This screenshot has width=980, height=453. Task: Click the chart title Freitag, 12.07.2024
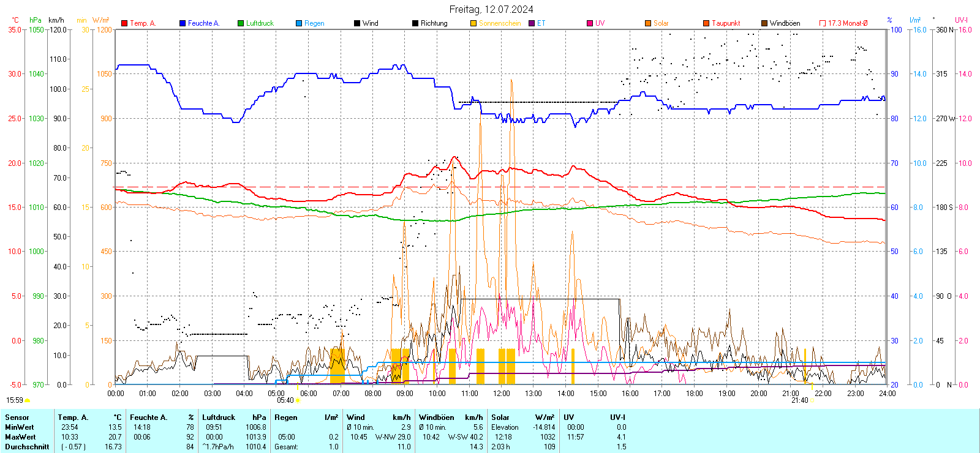point(491,9)
